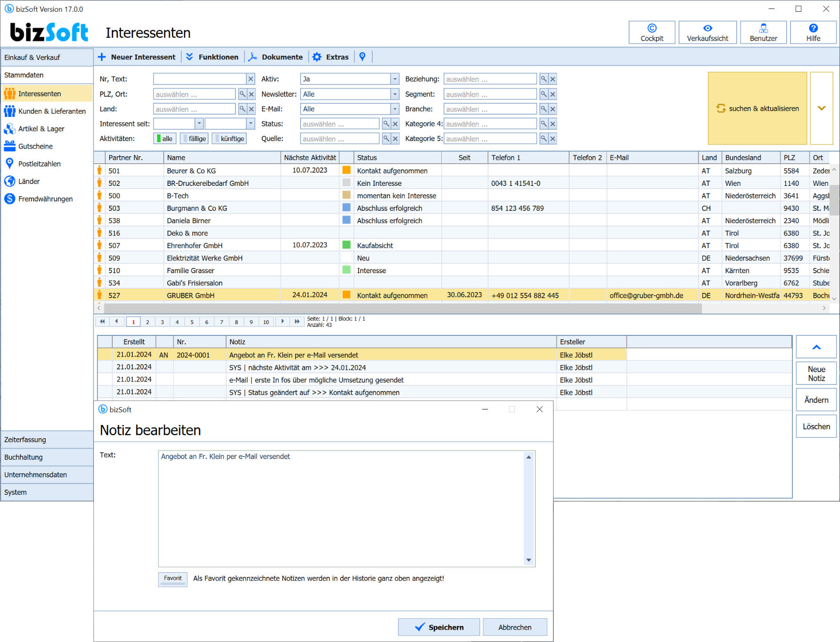Screen dimensions: 840x642
Task: Click the table horizontal scrollbar
Action: point(403,308)
